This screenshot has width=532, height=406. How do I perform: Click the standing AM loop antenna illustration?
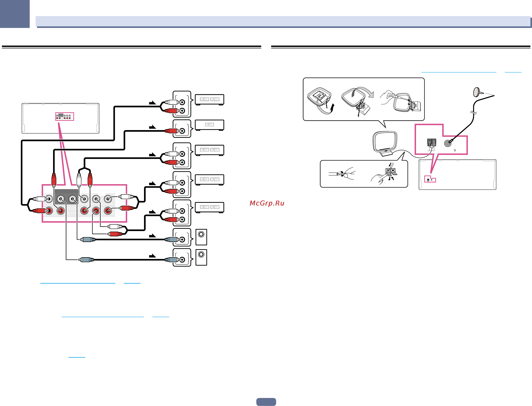tap(385, 144)
